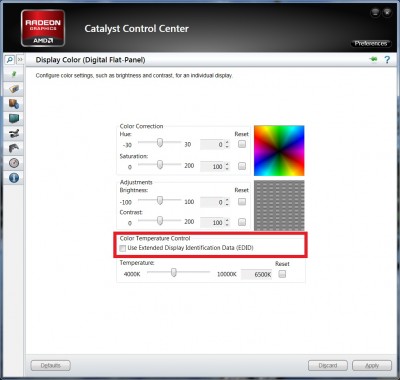Click the 10000K maximum temperature label

tap(227, 274)
